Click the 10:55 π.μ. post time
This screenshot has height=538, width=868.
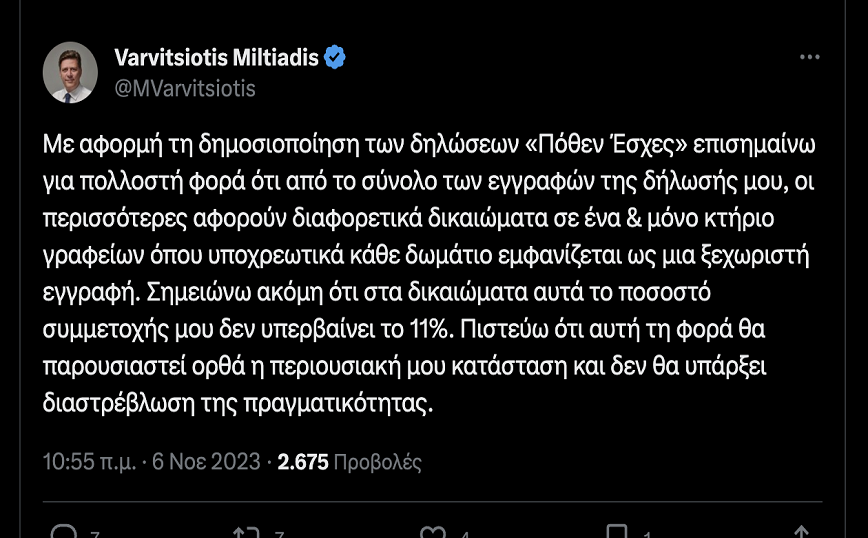click(90, 462)
